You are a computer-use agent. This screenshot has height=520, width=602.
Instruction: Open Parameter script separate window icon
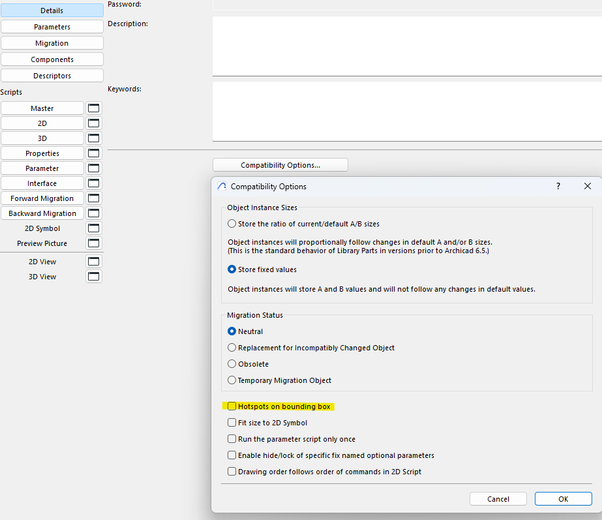pyautogui.click(x=93, y=168)
